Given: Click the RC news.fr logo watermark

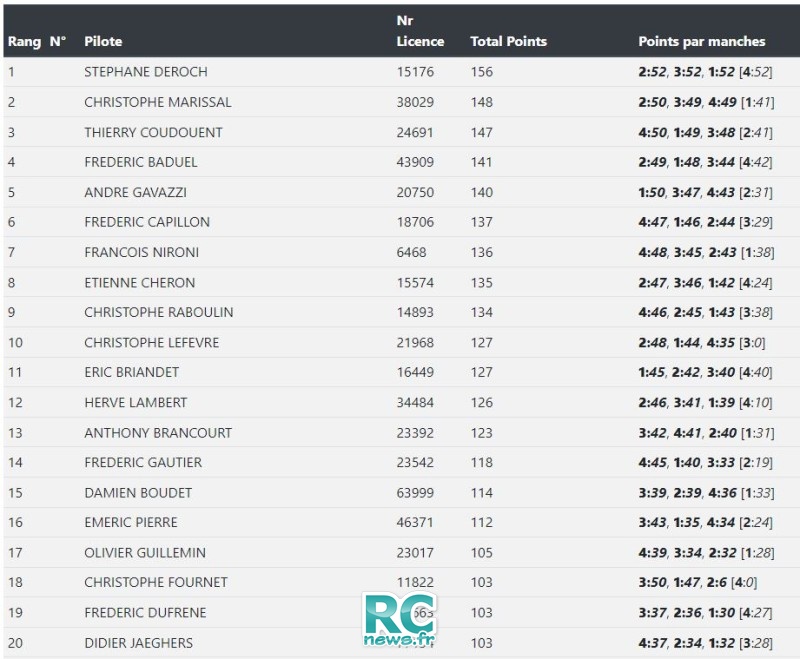Looking at the screenshot, I should [x=399, y=619].
